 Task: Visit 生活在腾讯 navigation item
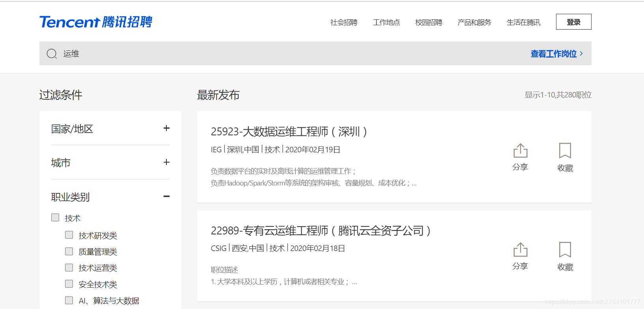point(524,22)
